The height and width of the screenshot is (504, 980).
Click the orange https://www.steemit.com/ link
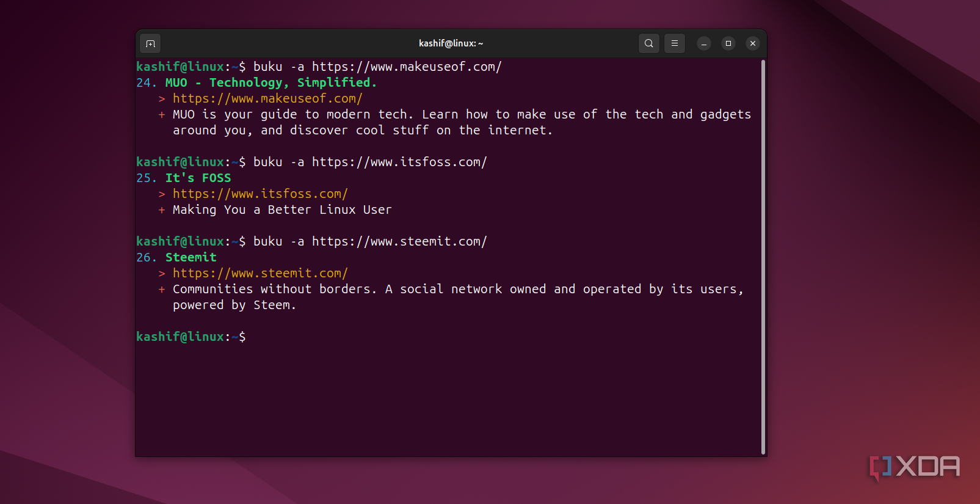coord(260,273)
